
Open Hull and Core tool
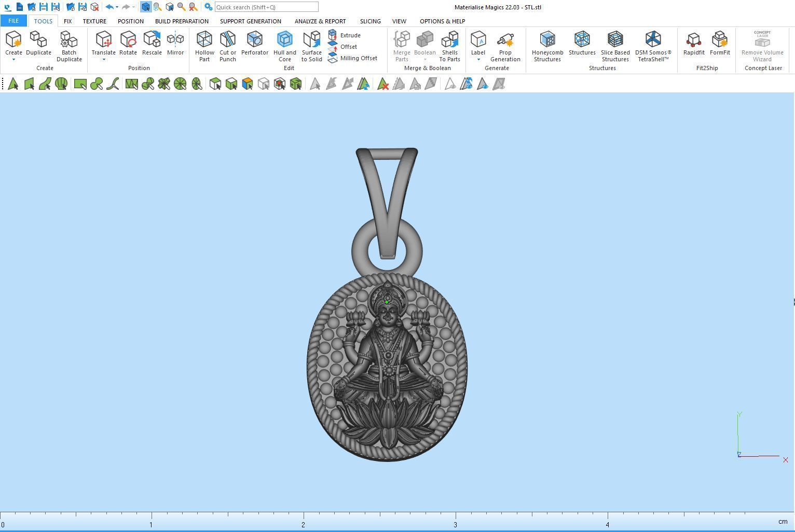(284, 46)
